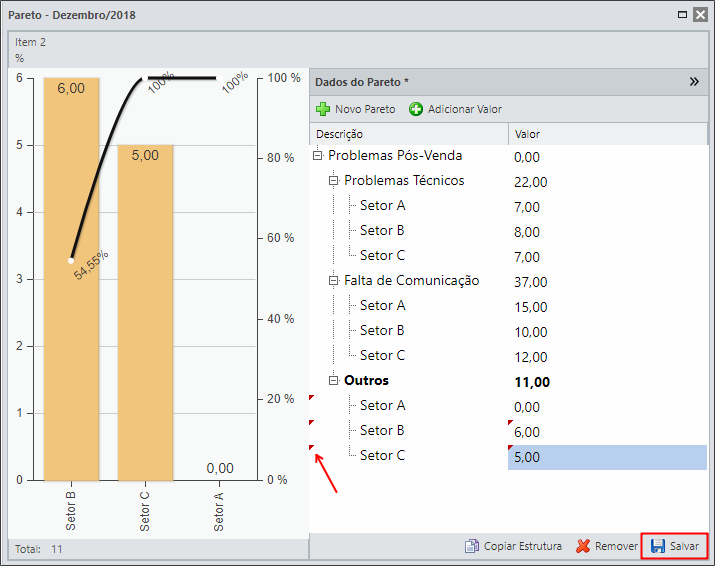This screenshot has width=715, height=566.
Task: Click the Copiar Estrutura copy icon
Action: (471, 546)
